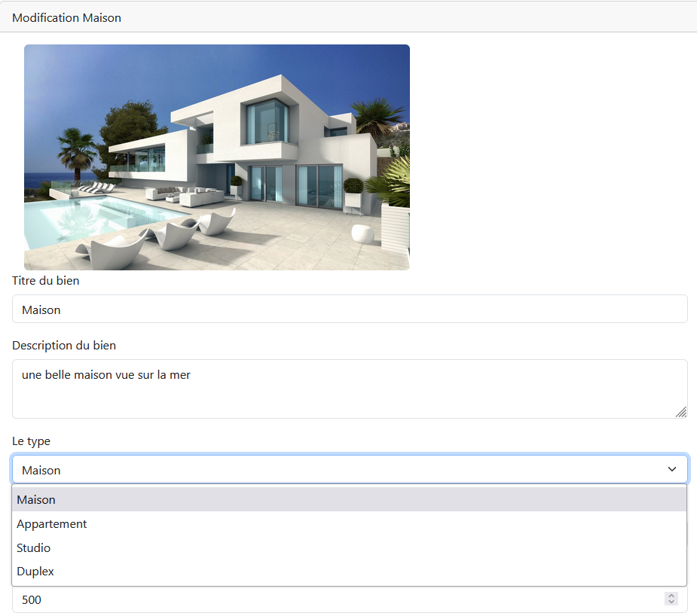Viewport: 697px width, 616px height.
Task: Click the Description du bien label
Action: pos(64,346)
